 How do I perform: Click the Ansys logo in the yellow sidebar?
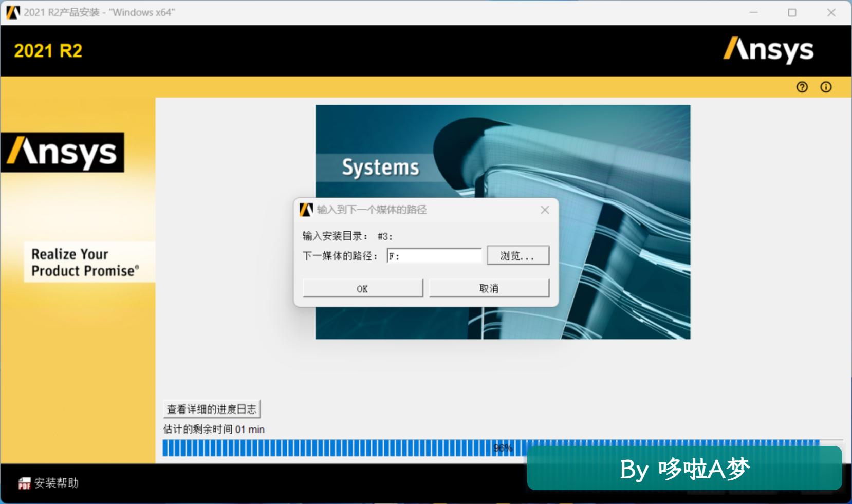point(62,153)
